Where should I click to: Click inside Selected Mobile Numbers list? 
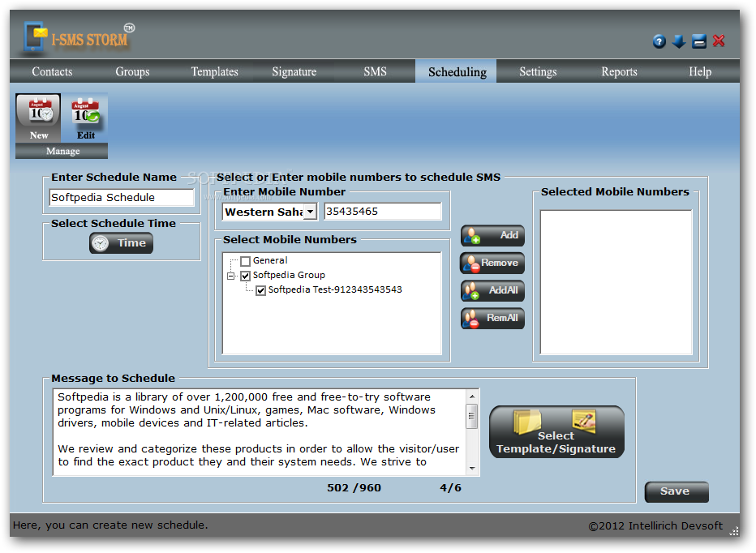616,282
